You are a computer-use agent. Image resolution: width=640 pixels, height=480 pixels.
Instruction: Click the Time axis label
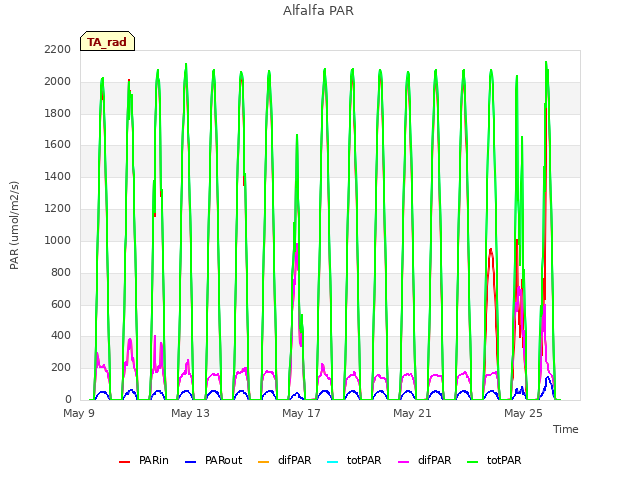(565, 429)
